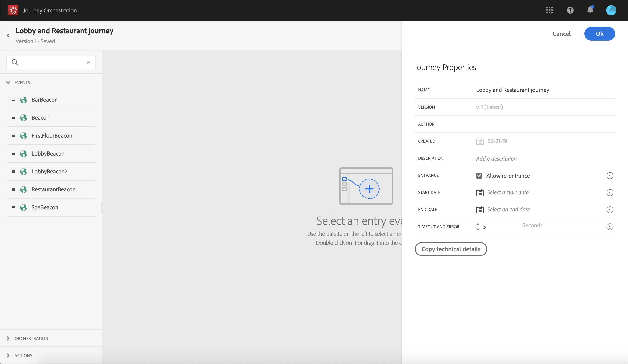Click info icon for Entrance setting
Screen dimensions: 628x364
point(610,176)
